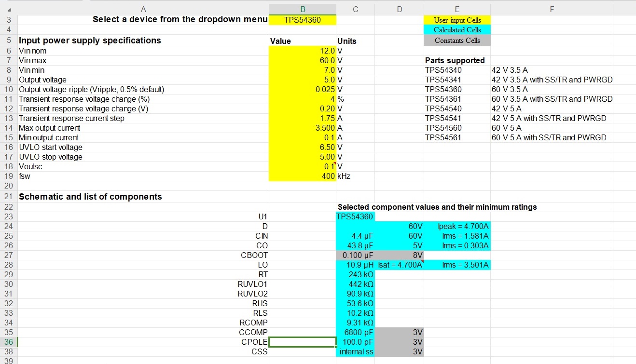Image resolution: width=636 pixels, height=364 pixels.
Task: Click the TPS54561 part in the supported list
Action: point(443,137)
